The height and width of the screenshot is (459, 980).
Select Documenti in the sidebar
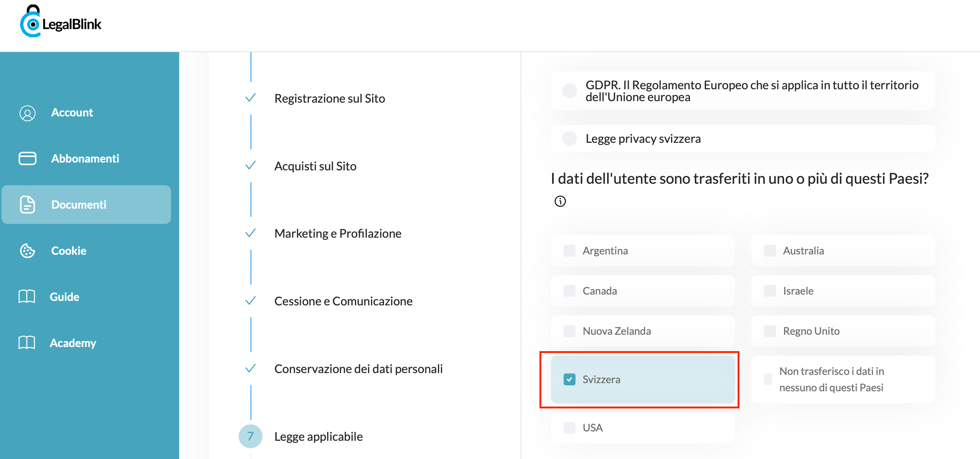[x=86, y=205]
